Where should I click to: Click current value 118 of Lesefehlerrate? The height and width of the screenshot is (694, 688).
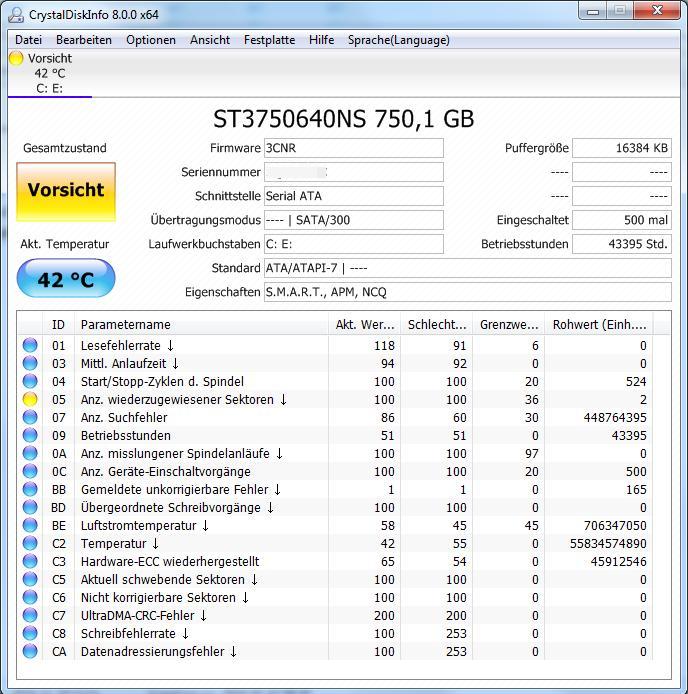pos(384,345)
